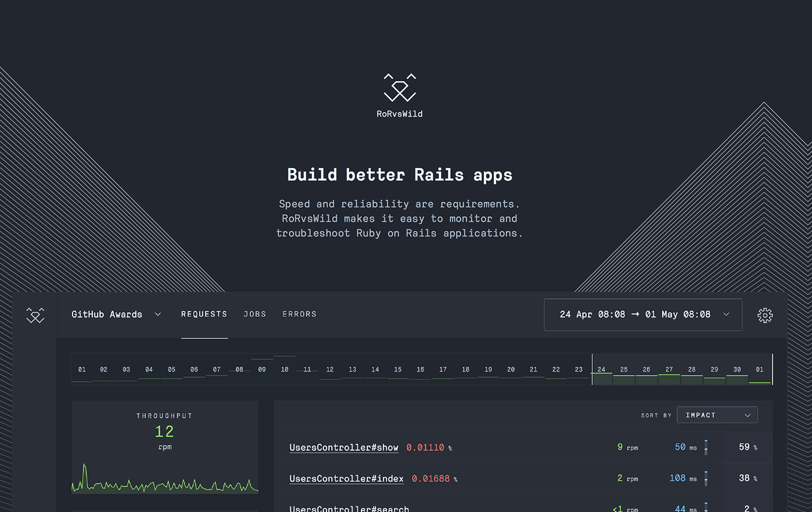Image resolution: width=812 pixels, height=512 pixels.
Task: Select day 23 on the timeline
Action: pos(579,369)
